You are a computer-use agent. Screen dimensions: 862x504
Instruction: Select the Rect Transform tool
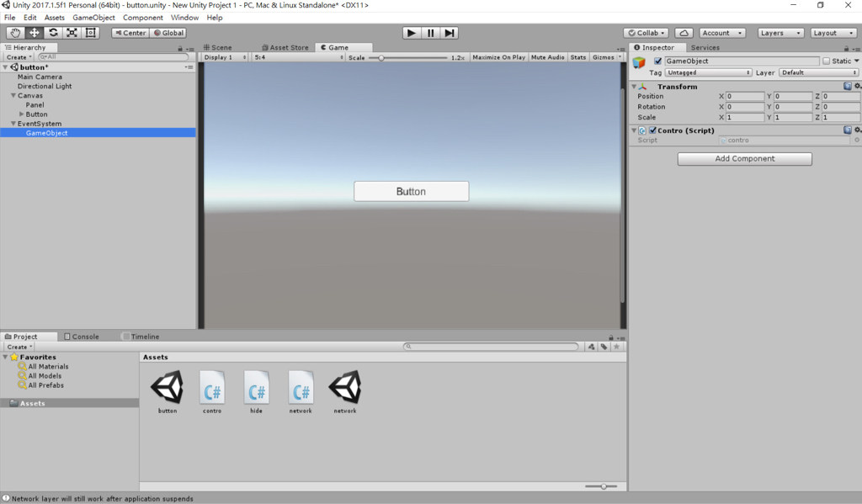(91, 32)
